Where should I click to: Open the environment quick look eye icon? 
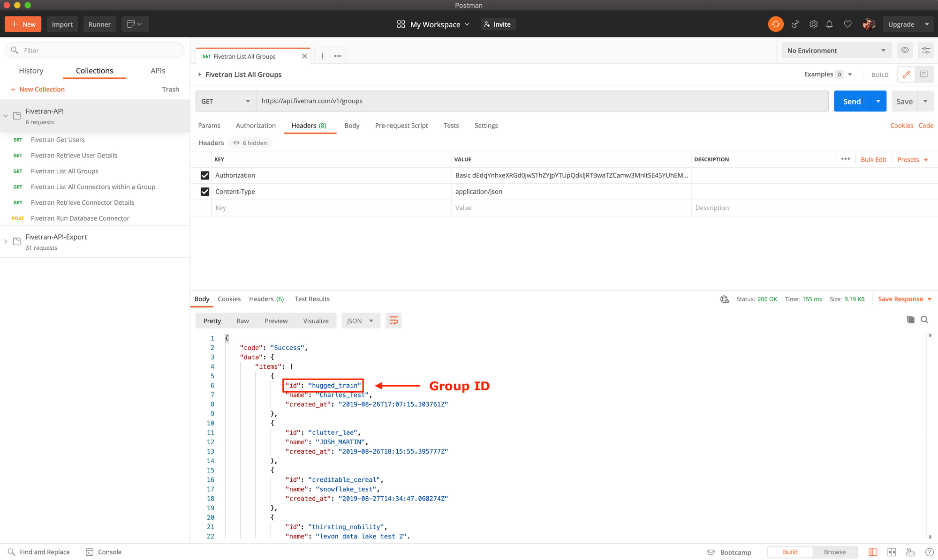pos(905,51)
